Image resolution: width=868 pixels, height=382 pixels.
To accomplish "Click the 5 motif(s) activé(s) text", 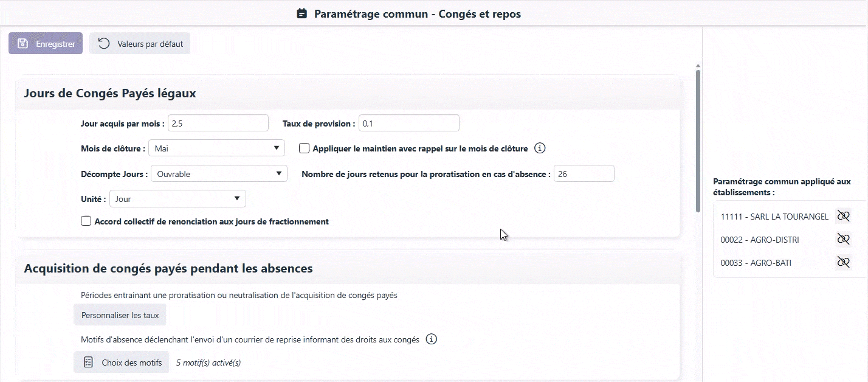I will coord(208,363).
